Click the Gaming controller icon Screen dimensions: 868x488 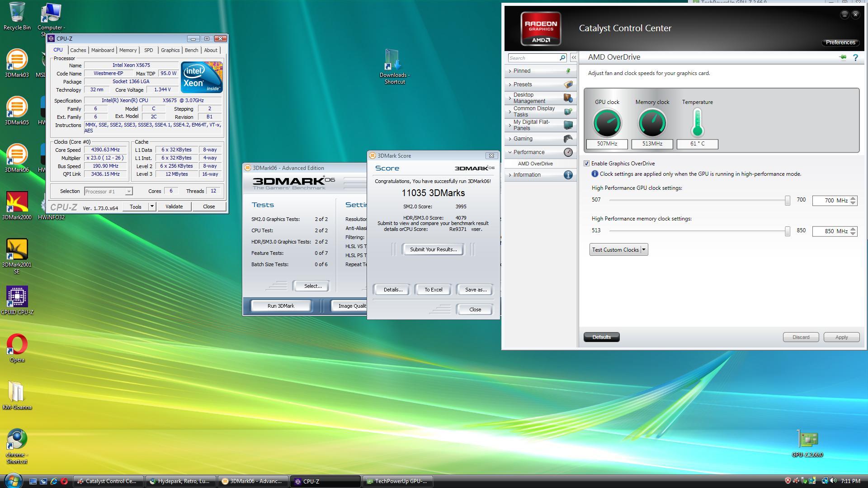[568, 139]
